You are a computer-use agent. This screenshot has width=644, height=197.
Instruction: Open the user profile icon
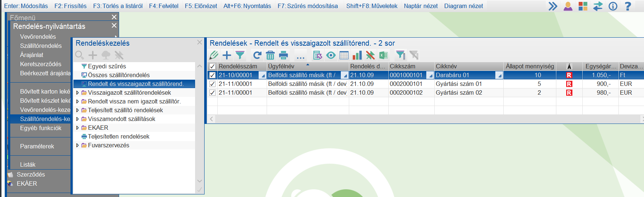568,6
